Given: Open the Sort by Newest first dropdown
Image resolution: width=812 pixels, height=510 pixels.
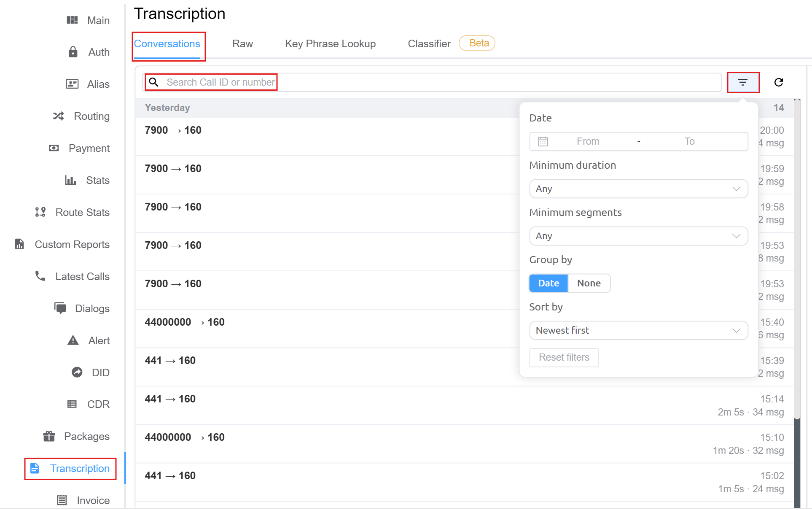Looking at the screenshot, I should (x=638, y=330).
